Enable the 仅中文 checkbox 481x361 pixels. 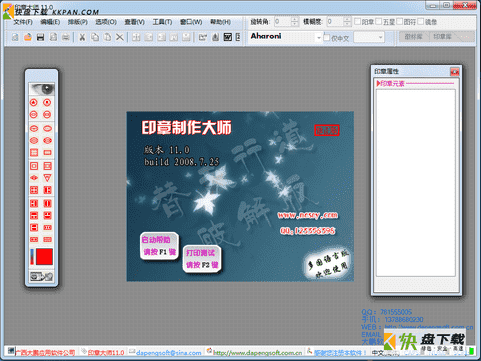pos(327,38)
